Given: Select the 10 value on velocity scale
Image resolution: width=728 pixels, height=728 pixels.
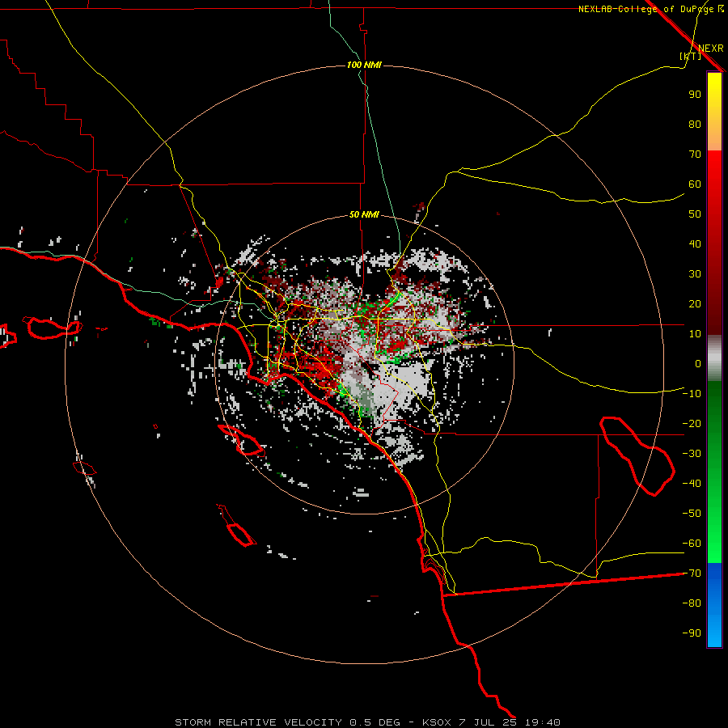Looking at the screenshot, I should coord(695,334).
